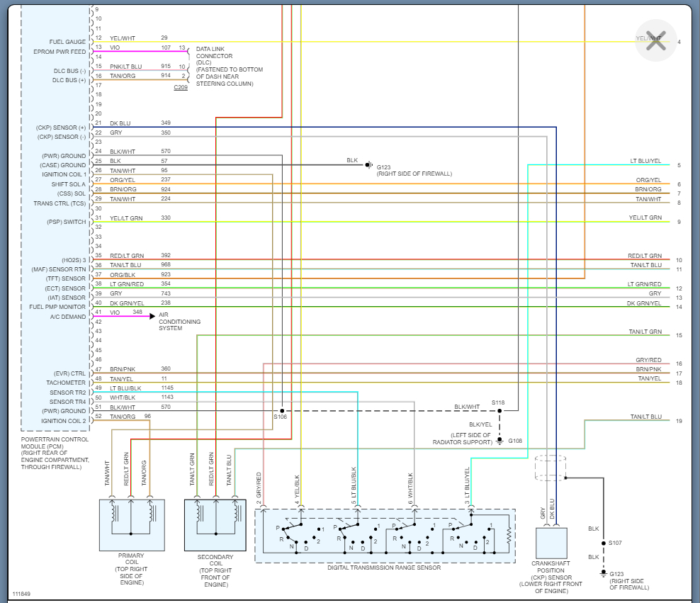Click the S107 splice dot

[x=604, y=543]
